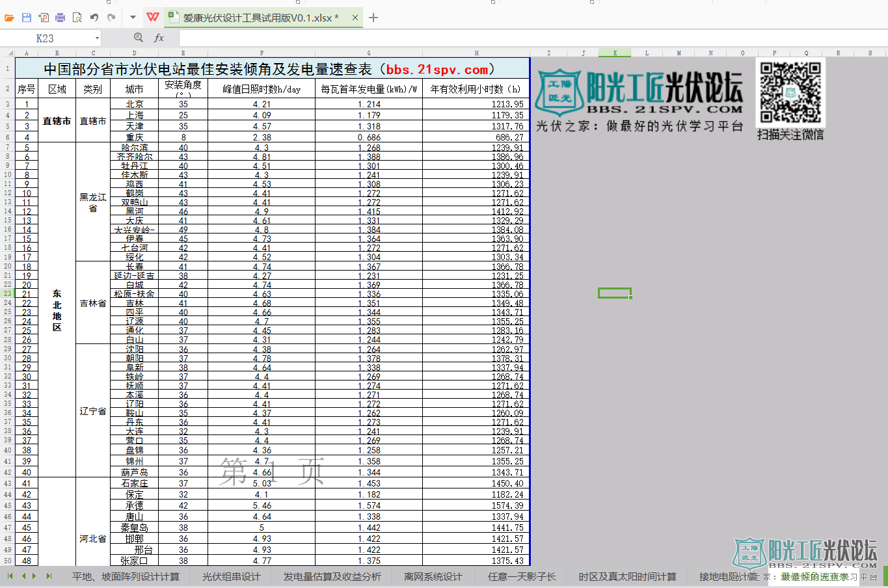This screenshot has width=888, height=588.
Task: Go to first sheet tab navigation arrow
Action: pos(10,576)
